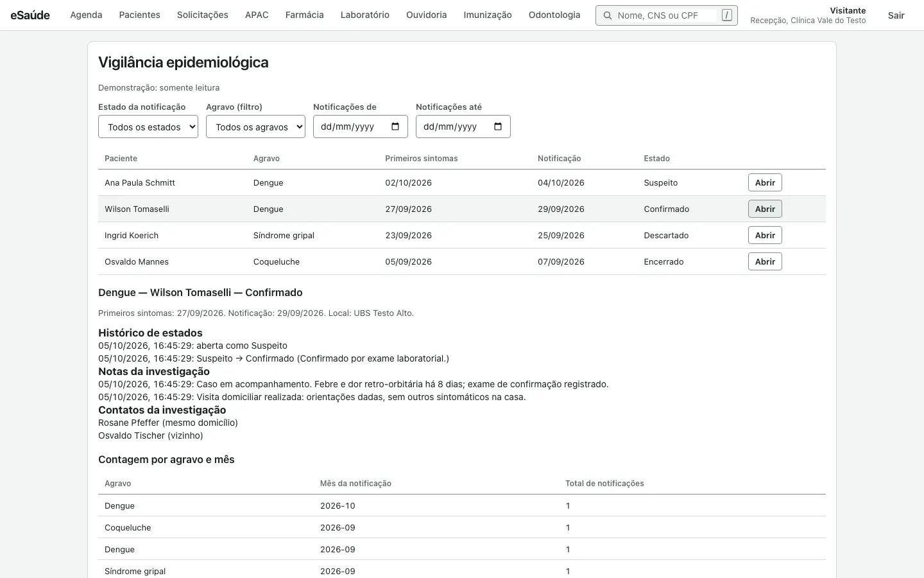Select the Odontologia menu

click(x=554, y=15)
